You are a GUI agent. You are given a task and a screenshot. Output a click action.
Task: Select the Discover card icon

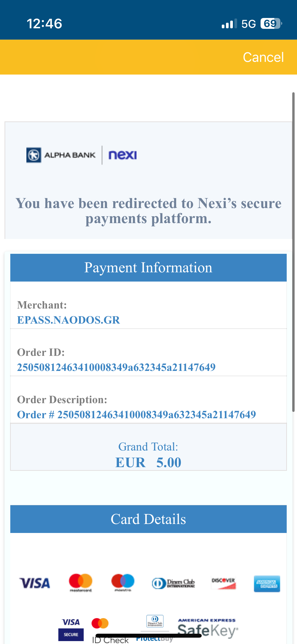point(223,583)
